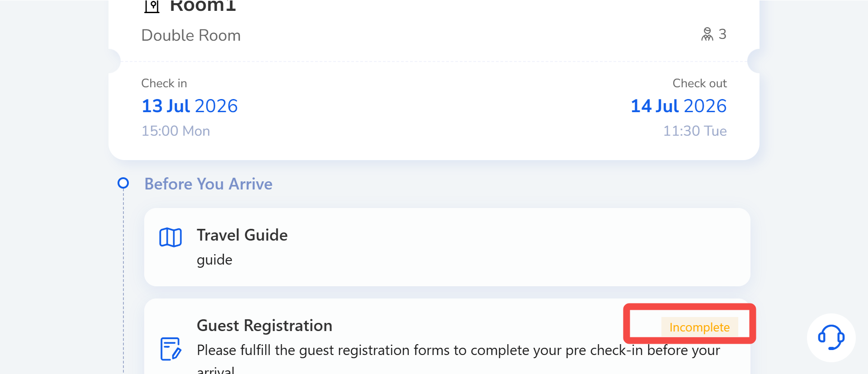
Task: Click the guest number 3
Action: 722,34
